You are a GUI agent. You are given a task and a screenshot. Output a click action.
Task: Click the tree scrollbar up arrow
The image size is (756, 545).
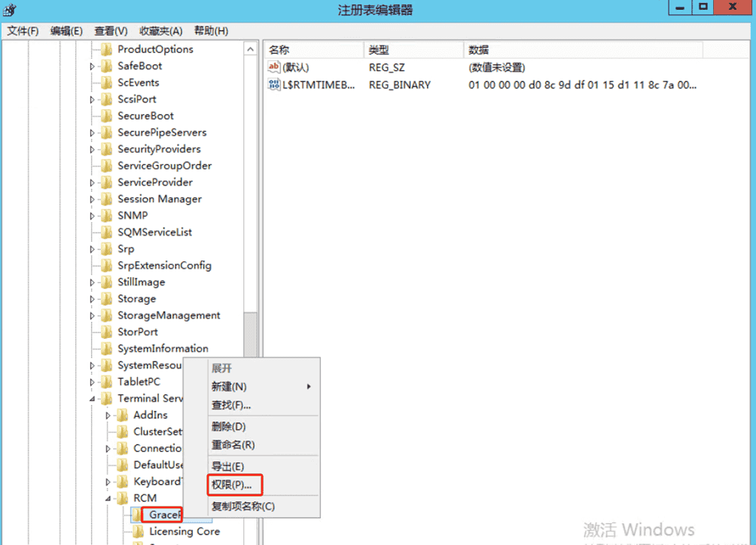[x=250, y=49]
